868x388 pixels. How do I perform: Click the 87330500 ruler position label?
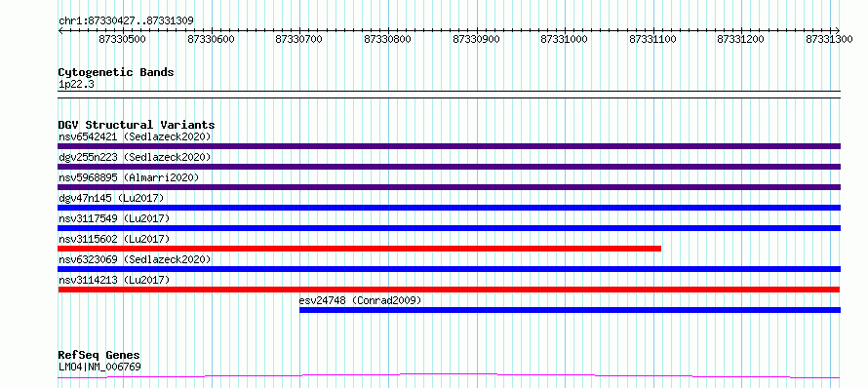(x=122, y=39)
